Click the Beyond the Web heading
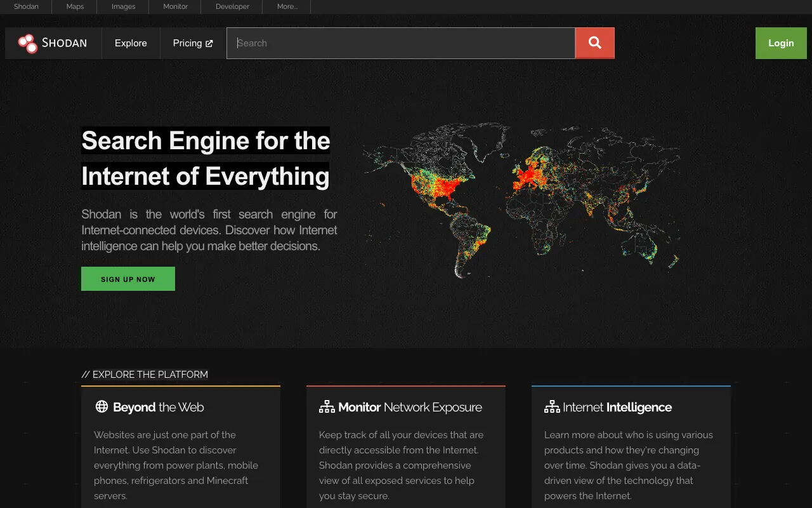The width and height of the screenshot is (812, 508). click(x=157, y=407)
